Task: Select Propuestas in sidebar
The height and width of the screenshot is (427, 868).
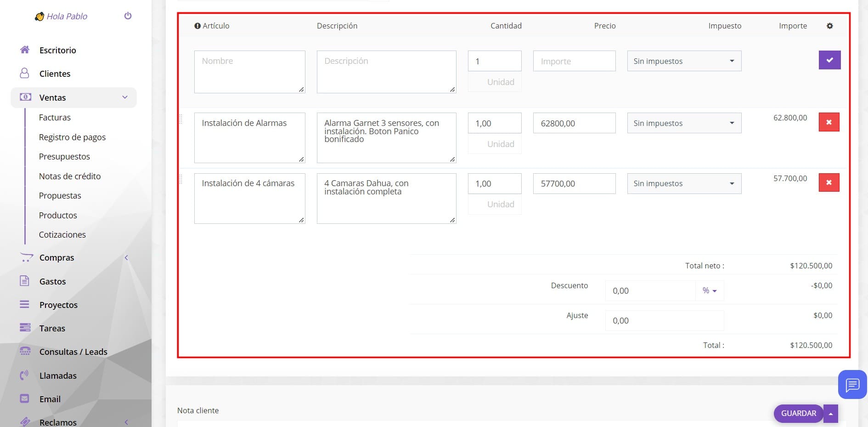Action: [60, 195]
